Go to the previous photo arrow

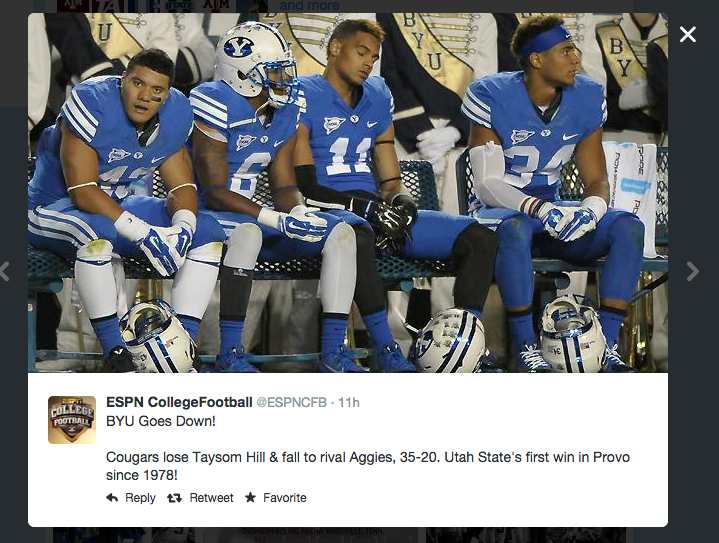tap(5, 271)
